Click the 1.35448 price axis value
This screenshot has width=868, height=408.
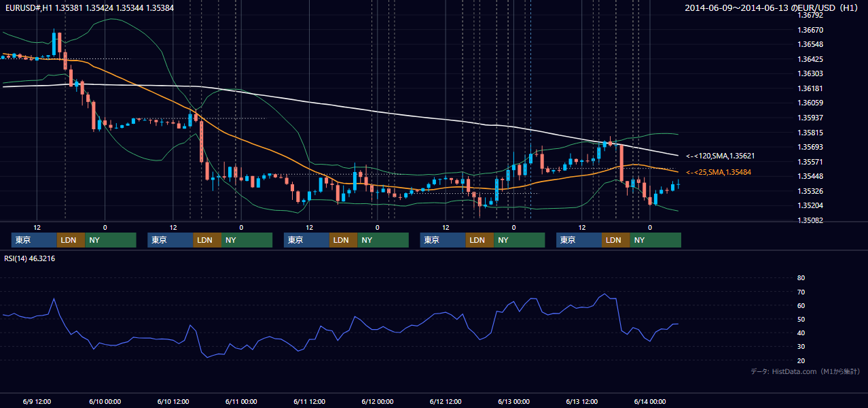point(810,176)
